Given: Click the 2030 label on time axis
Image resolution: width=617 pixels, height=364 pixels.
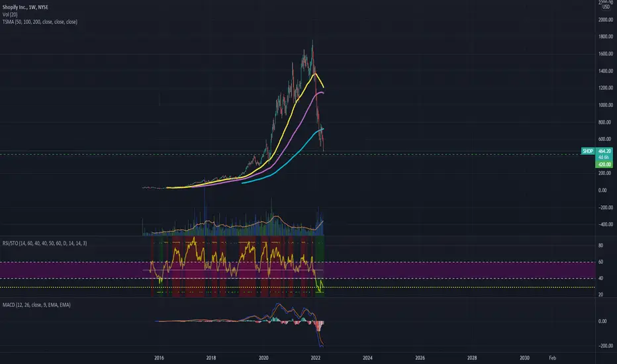Looking at the screenshot, I should pyautogui.click(x=524, y=358).
